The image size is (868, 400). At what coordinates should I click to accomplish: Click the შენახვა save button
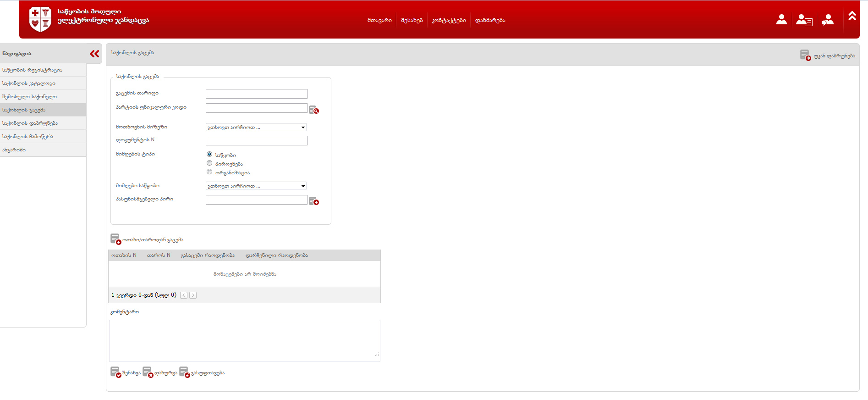[126, 372]
